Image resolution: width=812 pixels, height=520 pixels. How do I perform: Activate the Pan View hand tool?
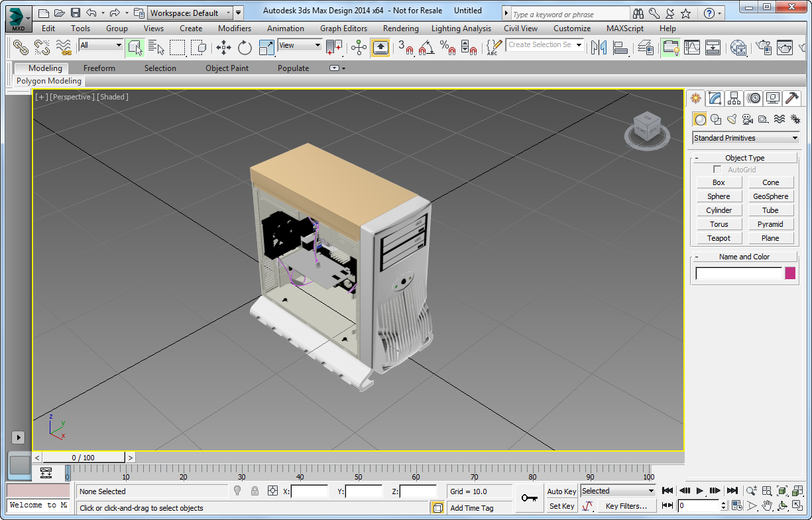pyautogui.click(x=768, y=505)
